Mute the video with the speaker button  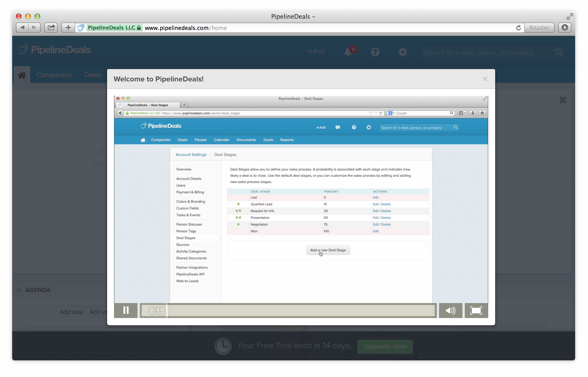(451, 310)
